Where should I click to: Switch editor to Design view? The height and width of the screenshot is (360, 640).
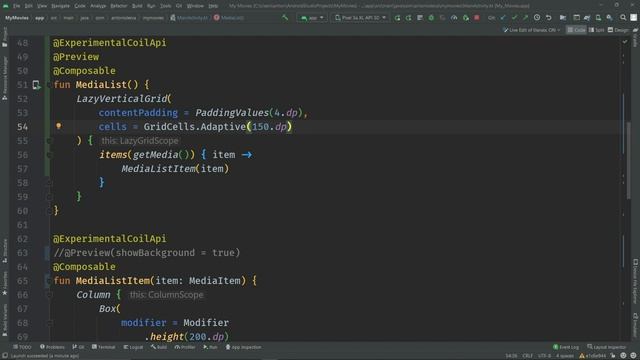[618, 30]
